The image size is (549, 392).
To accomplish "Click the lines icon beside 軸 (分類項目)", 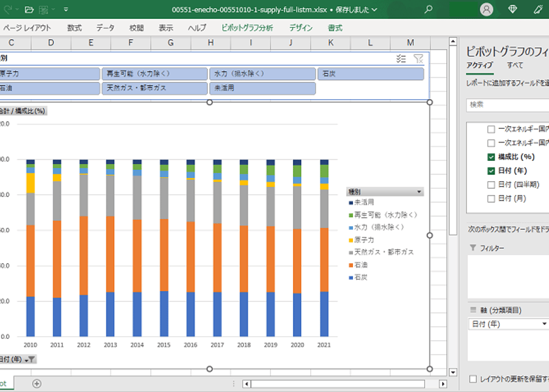I will [473, 310].
